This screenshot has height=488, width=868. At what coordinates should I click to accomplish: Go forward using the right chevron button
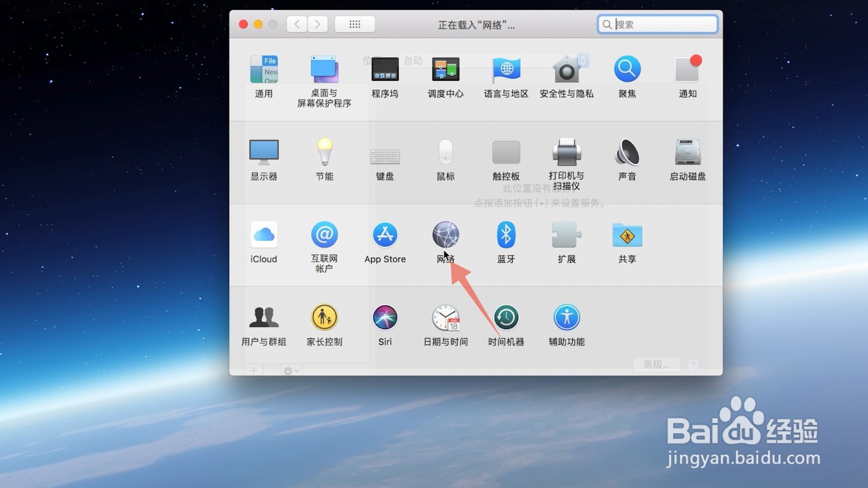(317, 24)
